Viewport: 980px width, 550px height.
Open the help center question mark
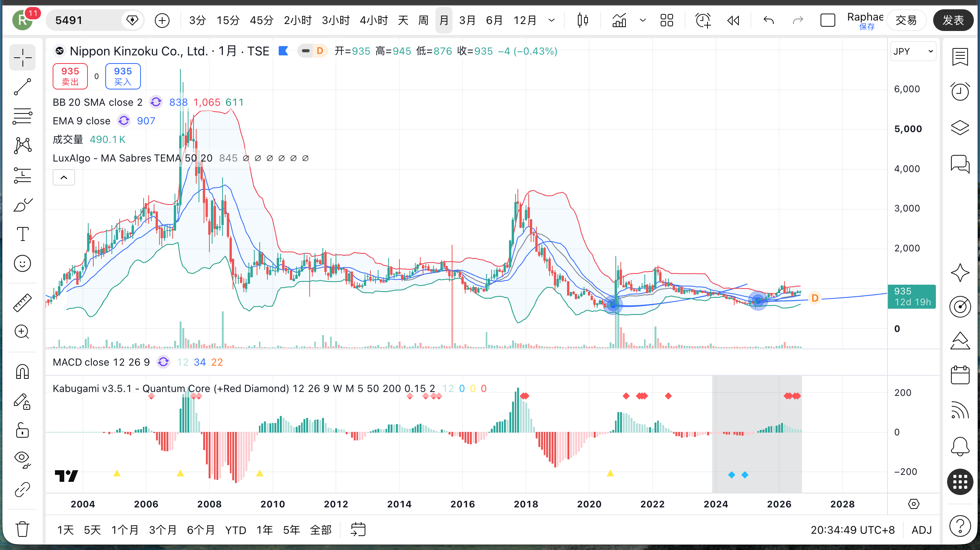960,526
